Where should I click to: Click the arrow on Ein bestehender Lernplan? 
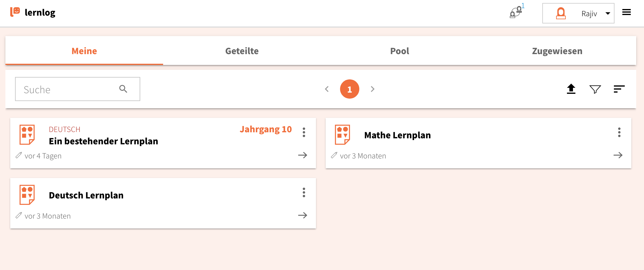(302, 155)
